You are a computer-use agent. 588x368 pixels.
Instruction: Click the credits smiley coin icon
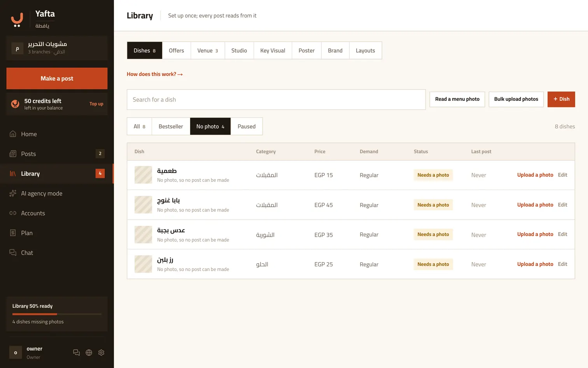click(15, 104)
